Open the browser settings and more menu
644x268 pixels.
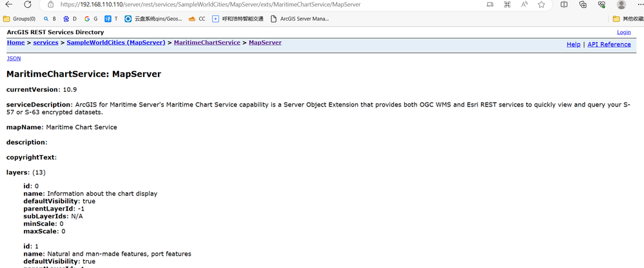click(639, 5)
